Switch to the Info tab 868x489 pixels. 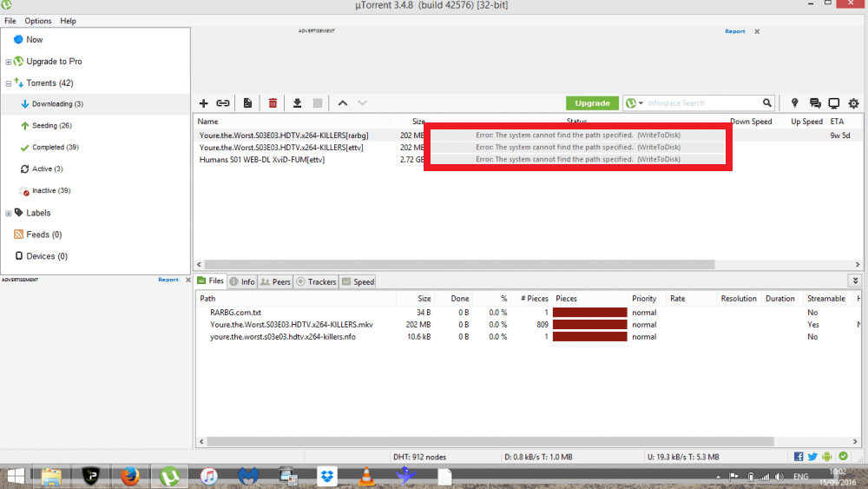(242, 281)
